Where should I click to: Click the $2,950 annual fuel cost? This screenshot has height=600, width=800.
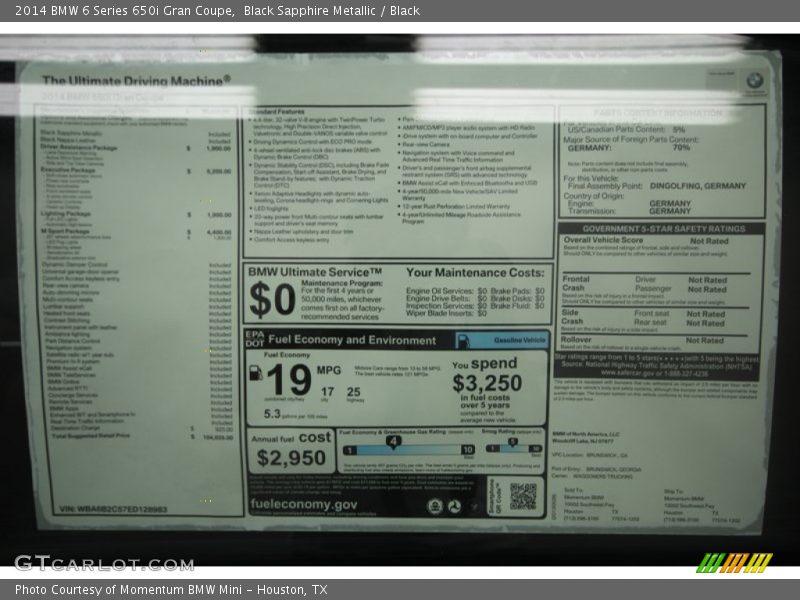[291, 458]
